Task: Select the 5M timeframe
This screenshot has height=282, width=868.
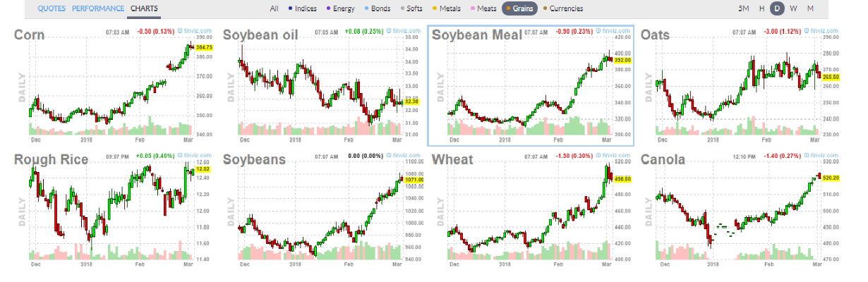Action: pos(744,9)
